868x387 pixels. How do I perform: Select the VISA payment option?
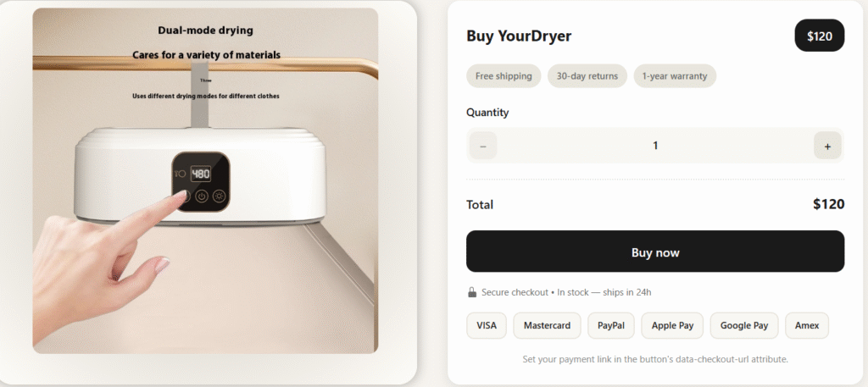click(x=487, y=325)
